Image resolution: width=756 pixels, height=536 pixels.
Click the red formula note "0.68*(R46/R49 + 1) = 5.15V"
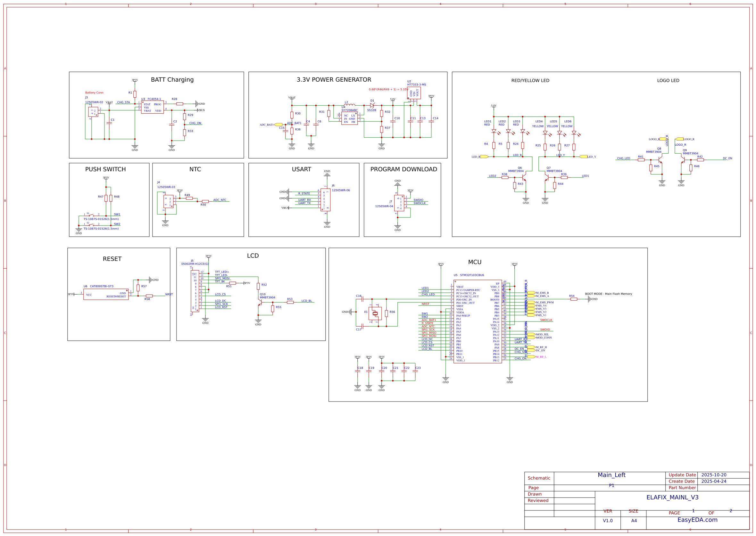point(388,89)
